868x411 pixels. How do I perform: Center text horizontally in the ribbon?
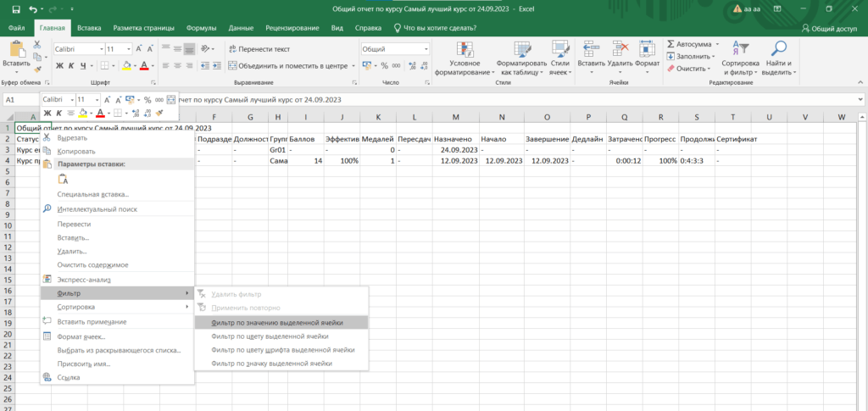tap(178, 66)
